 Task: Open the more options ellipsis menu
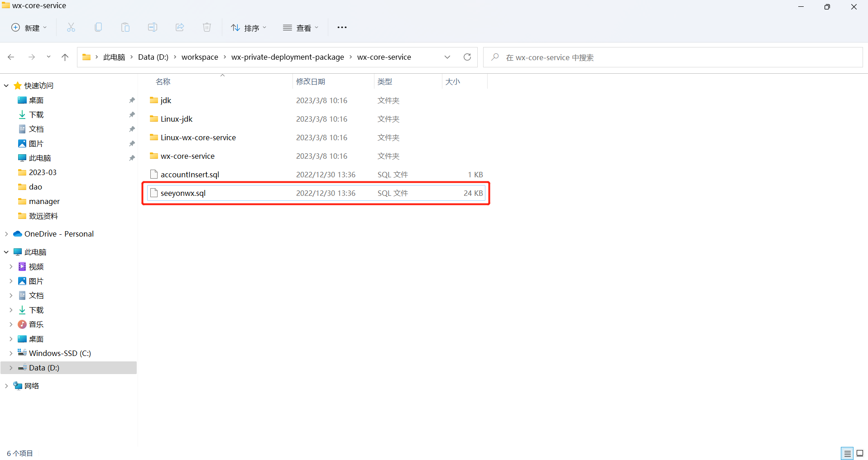342,28
